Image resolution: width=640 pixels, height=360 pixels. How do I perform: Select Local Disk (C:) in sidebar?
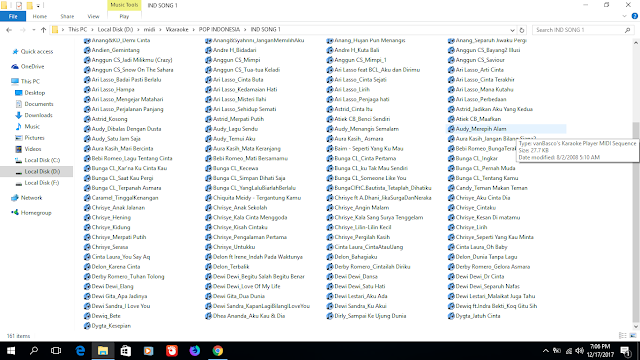[x=37, y=160]
